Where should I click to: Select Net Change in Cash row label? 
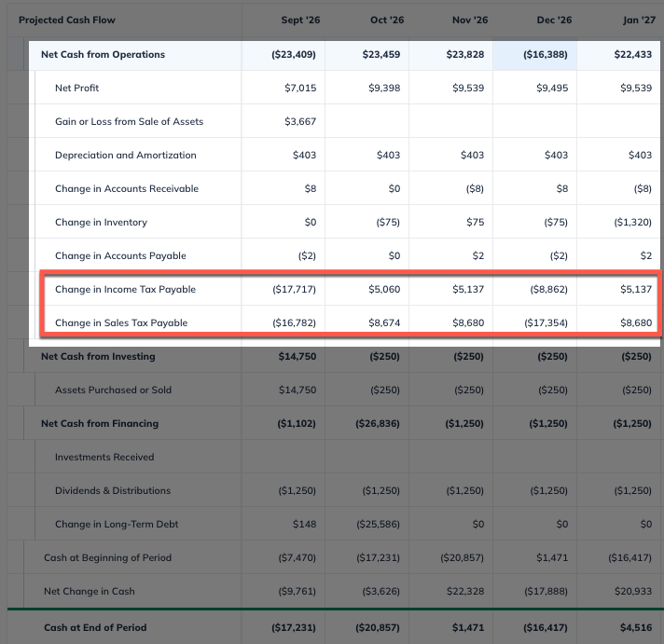pos(90,591)
